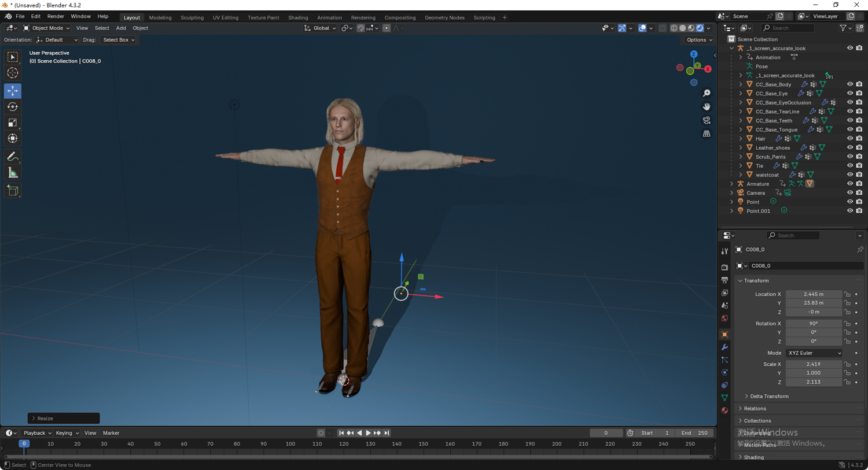Viewport: 868px width, 470px height.
Task: Enable proportional editing toggle
Action: pyautogui.click(x=387, y=28)
